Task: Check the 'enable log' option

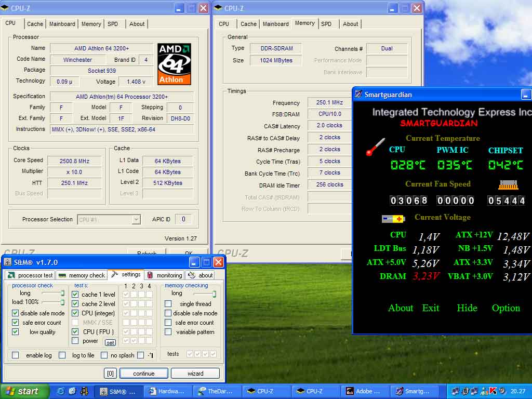Action: [15, 355]
